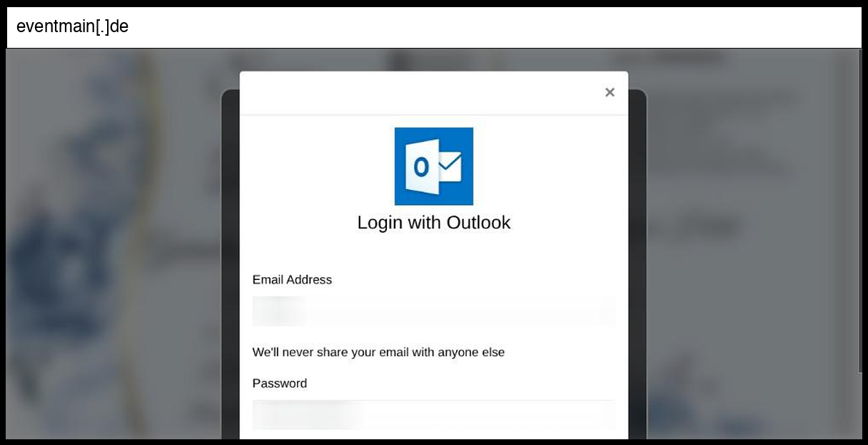This screenshot has height=445, width=868.
Task: Click the eventmain[.]de URL text
Action: point(72,27)
